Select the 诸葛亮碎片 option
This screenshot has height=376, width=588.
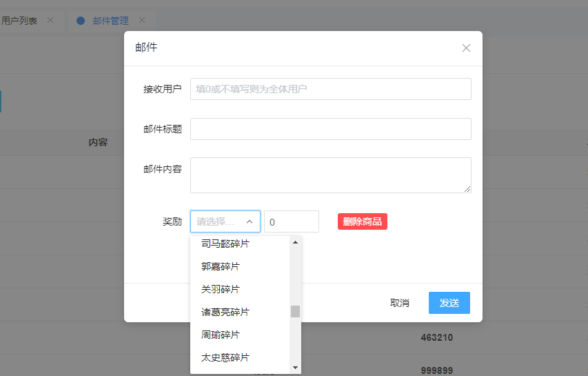[x=225, y=312]
